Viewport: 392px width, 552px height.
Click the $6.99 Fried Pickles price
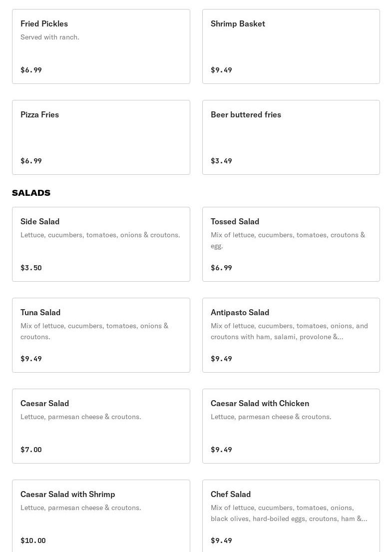coord(31,70)
